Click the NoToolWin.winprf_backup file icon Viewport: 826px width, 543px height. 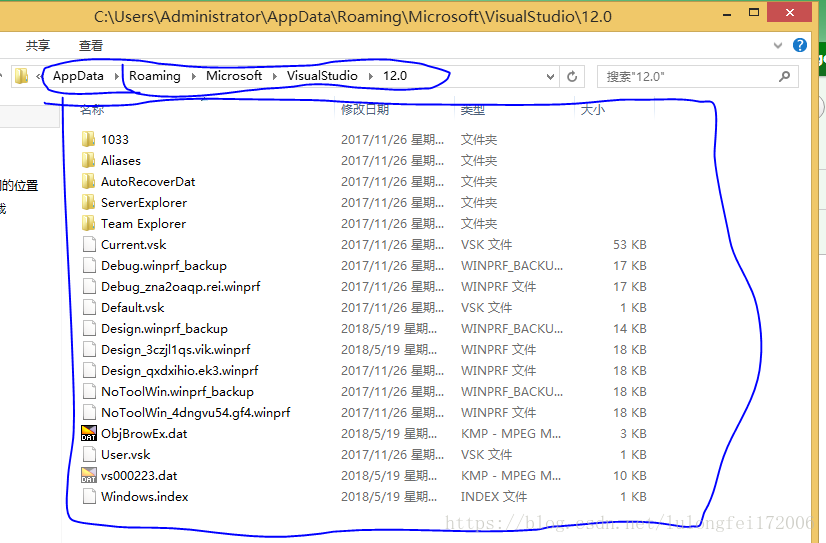coord(89,392)
